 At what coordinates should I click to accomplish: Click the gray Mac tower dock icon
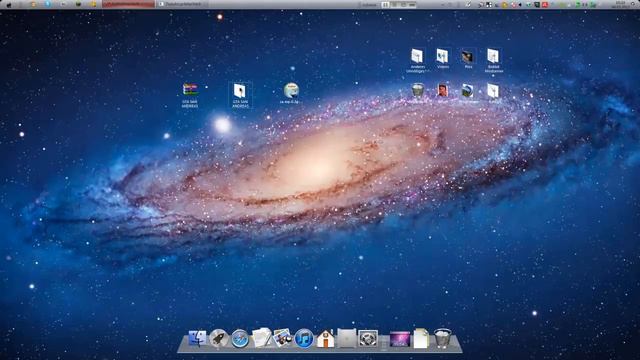pyautogui.click(x=347, y=338)
